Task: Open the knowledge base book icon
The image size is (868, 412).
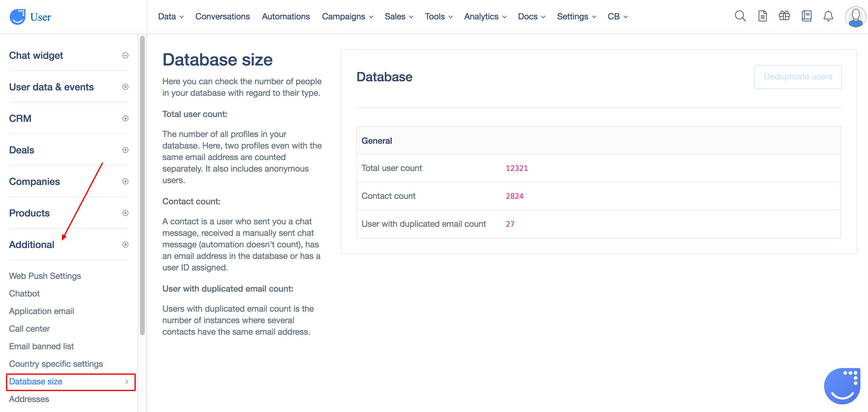Action: [x=806, y=16]
